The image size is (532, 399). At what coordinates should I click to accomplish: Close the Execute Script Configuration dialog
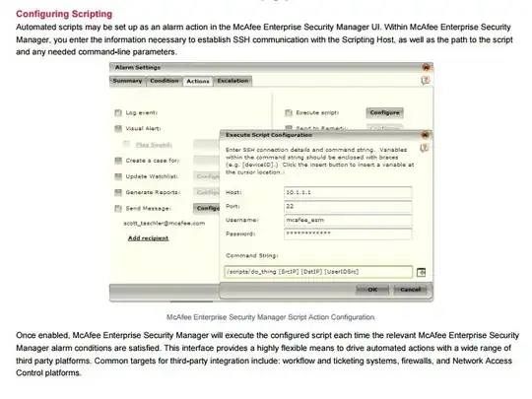[426, 135]
